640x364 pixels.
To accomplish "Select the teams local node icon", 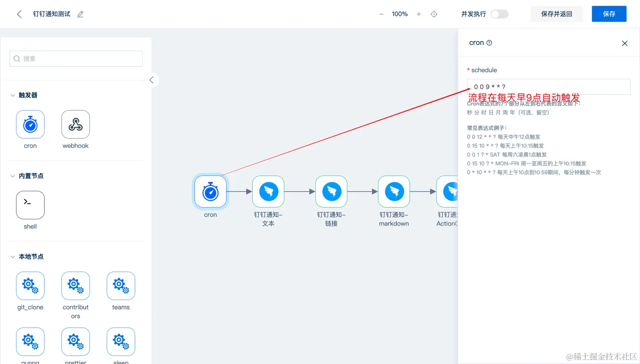I will [x=121, y=286].
